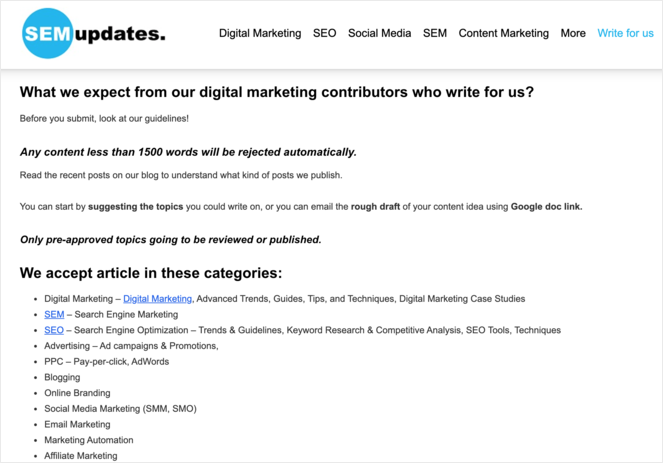This screenshot has width=663, height=463.
Task: Follow the blue Digital Marketing link in categories list
Action: (157, 299)
